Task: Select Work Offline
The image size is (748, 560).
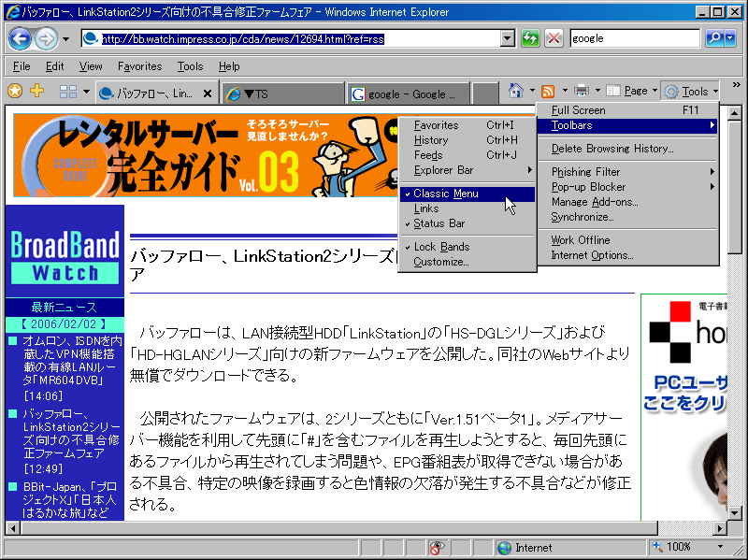Action: tap(627, 240)
